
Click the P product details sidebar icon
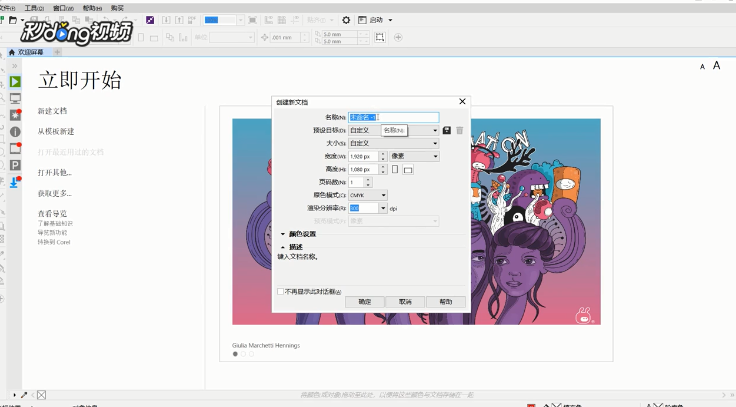pyautogui.click(x=15, y=165)
